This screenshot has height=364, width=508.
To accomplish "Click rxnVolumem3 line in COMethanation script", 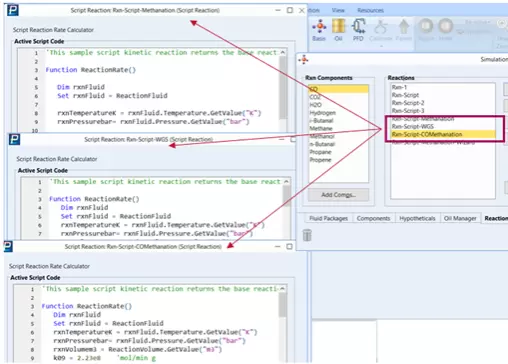I will click(x=137, y=349).
